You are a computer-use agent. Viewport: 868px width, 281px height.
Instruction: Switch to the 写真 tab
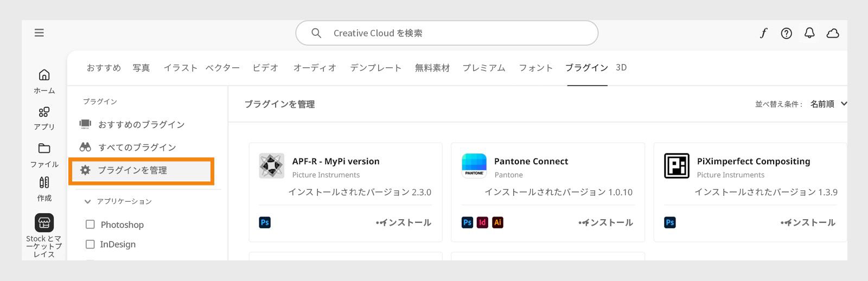[x=141, y=68]
